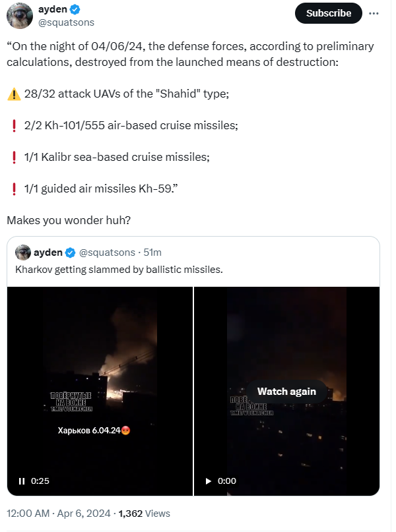
Task: Open the three-dot more options menu
Action: [374, 13]
